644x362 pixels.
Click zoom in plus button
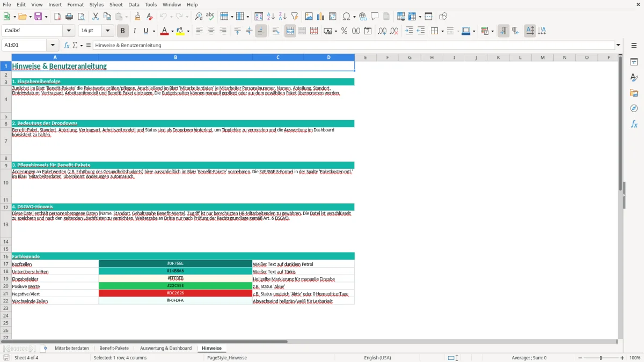pyautogui.click(x=623, y=358)
